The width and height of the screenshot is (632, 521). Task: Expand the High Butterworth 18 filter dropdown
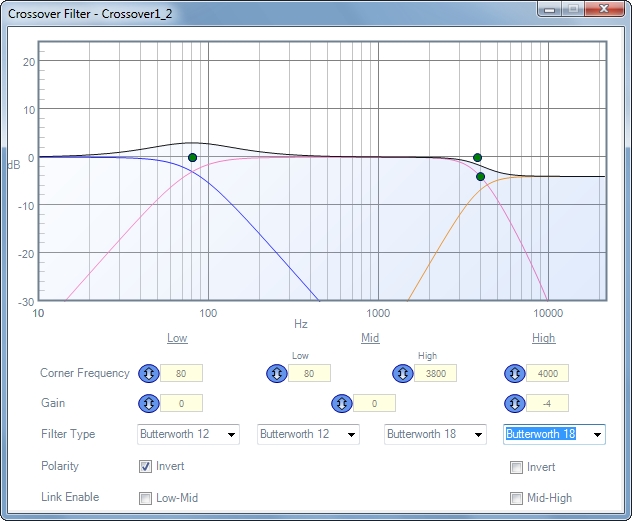597,435
